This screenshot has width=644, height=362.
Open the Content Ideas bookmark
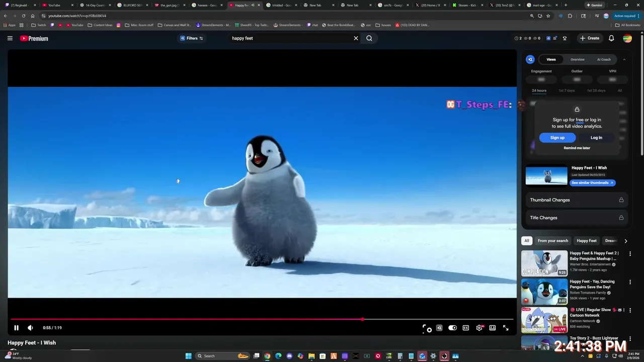pos(100,25)
